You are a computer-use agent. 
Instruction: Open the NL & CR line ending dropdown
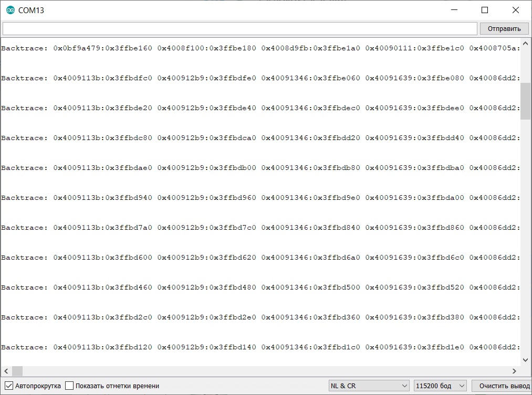tap(369, 386)
